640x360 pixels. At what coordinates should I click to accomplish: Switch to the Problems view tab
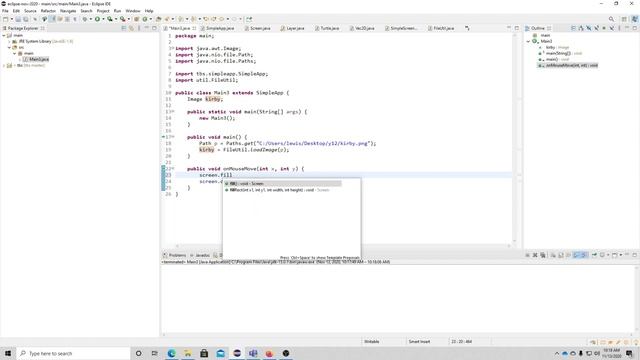[x=175, y=255]
